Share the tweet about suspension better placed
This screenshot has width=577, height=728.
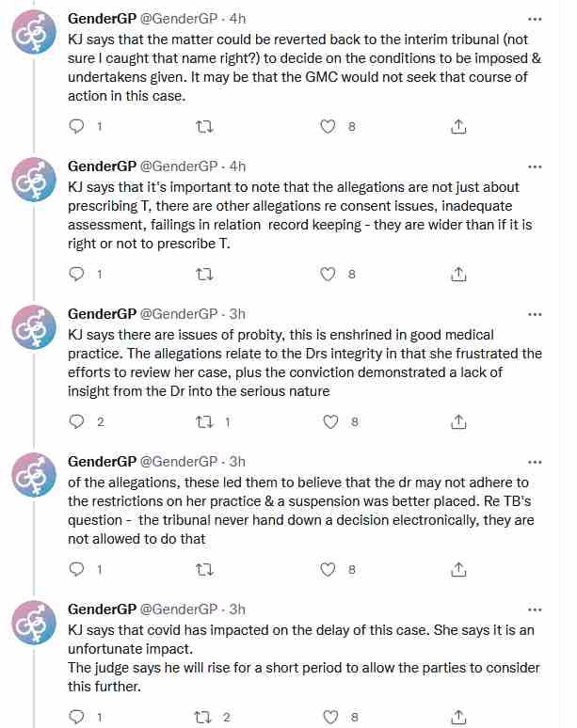tap(458, 569)
